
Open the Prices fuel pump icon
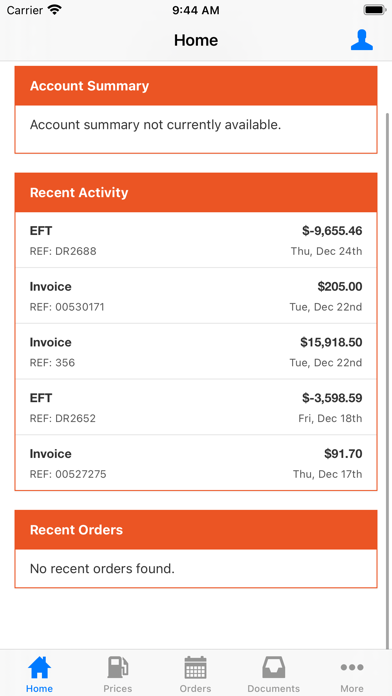(x=118, y=667)
